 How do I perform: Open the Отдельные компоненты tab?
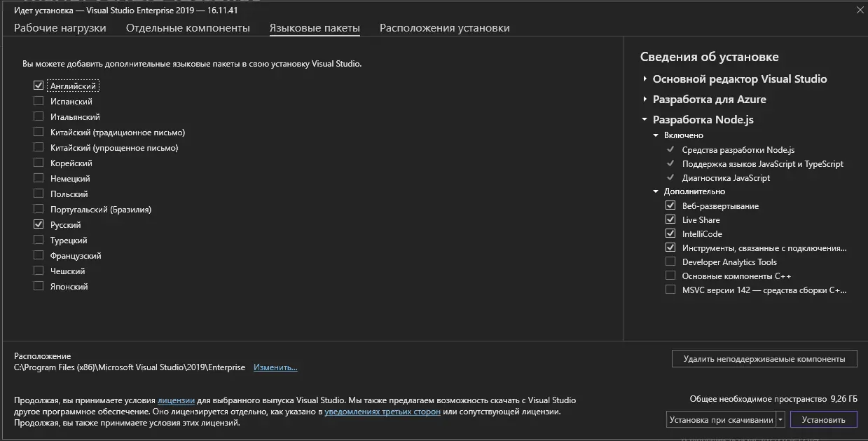[188, 28]
